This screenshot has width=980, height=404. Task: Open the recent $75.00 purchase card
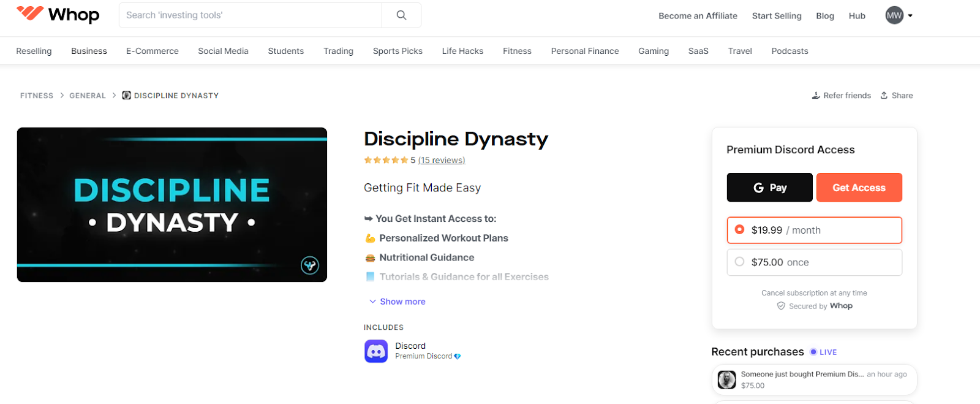point(815,379)
